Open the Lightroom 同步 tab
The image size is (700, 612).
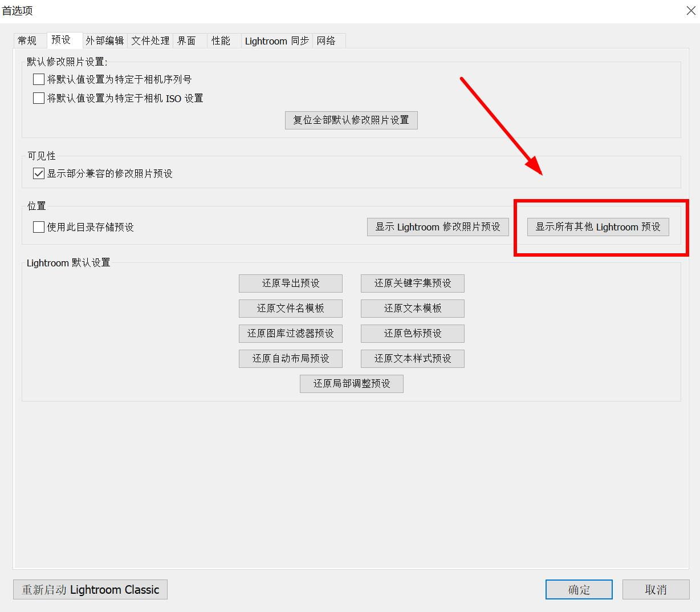point(276,40)
